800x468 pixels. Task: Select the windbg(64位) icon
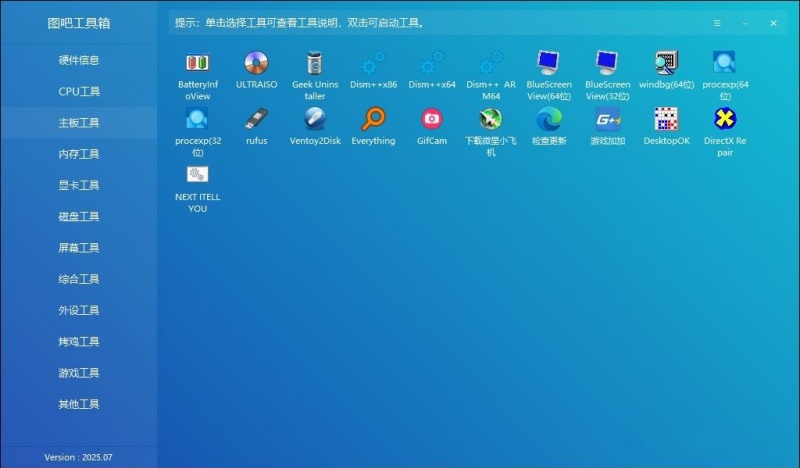click(x=666, y=63)
